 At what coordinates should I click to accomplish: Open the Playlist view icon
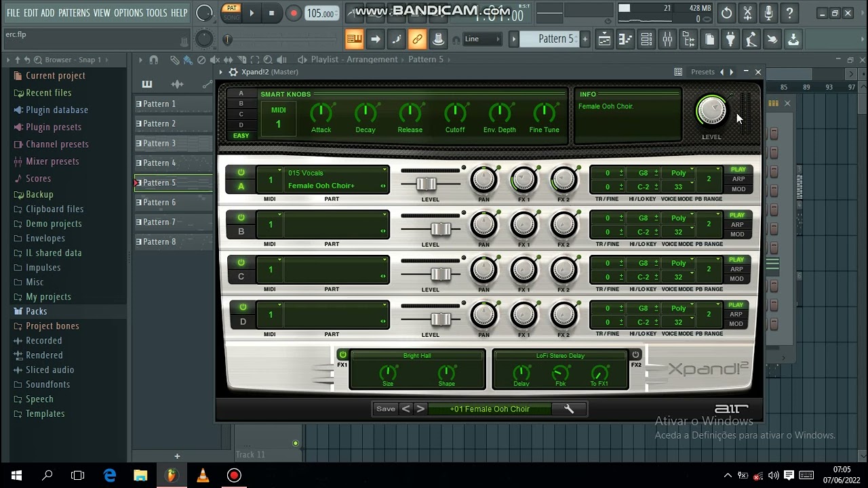(604, 39)
